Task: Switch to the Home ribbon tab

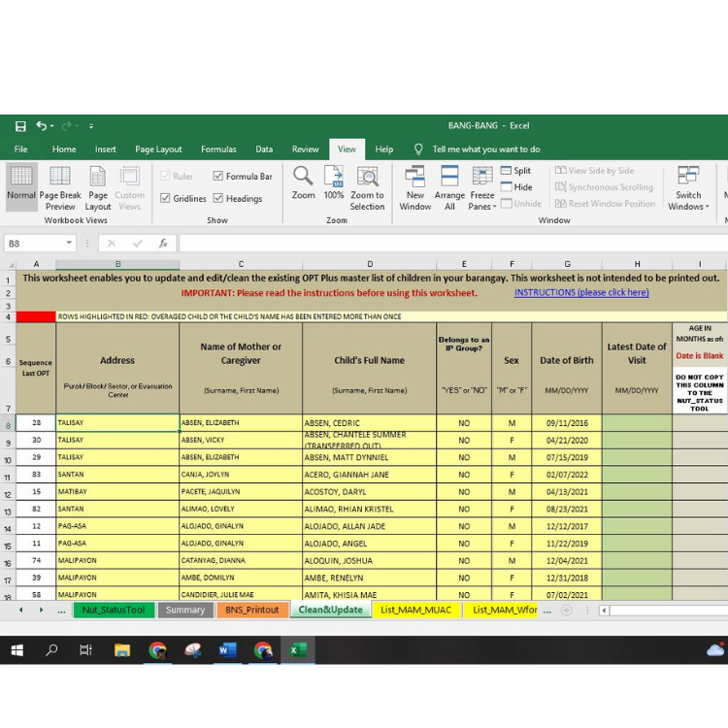Action: tap(64, 149)
